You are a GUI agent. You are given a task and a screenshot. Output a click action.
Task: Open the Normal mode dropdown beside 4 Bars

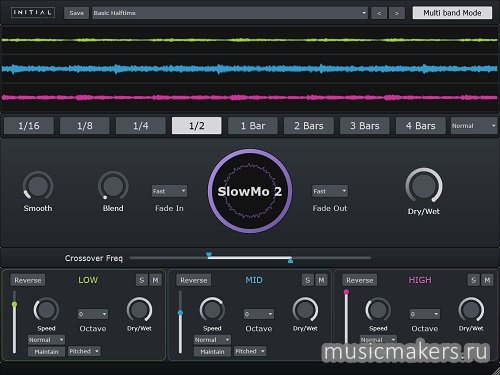[x=474, y=126]
